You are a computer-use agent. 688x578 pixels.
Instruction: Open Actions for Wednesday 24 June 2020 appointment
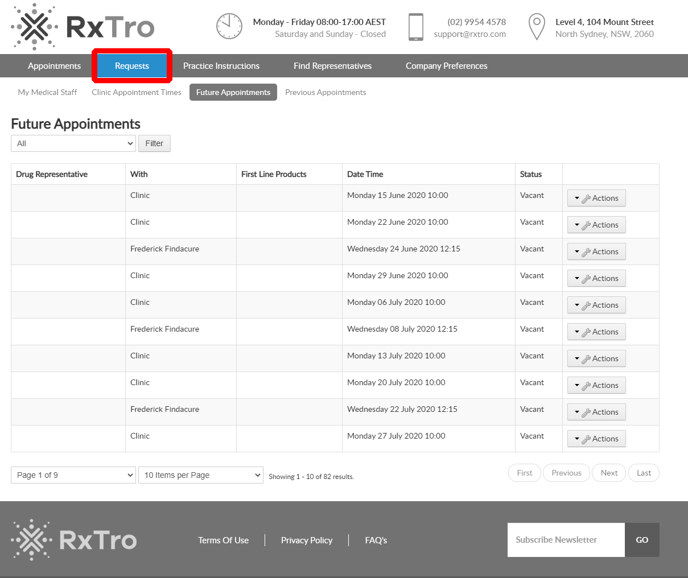[596, 252]
